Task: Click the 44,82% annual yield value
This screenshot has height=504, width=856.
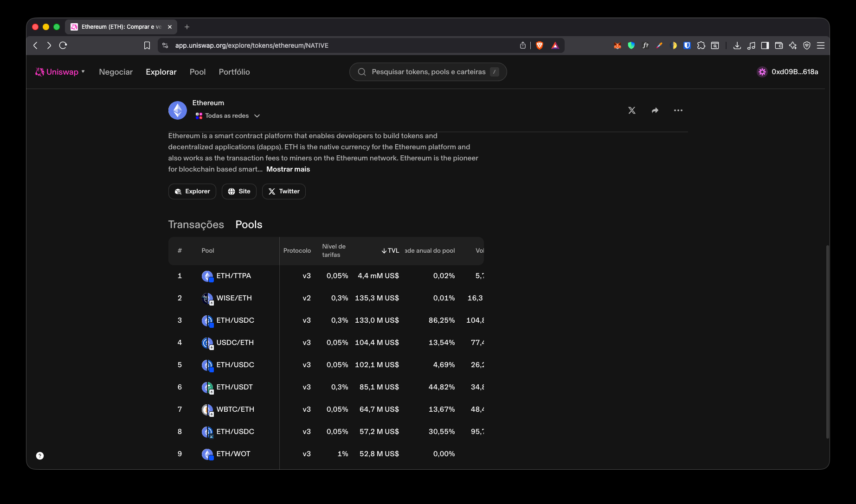Action: (x=442, y=387)
